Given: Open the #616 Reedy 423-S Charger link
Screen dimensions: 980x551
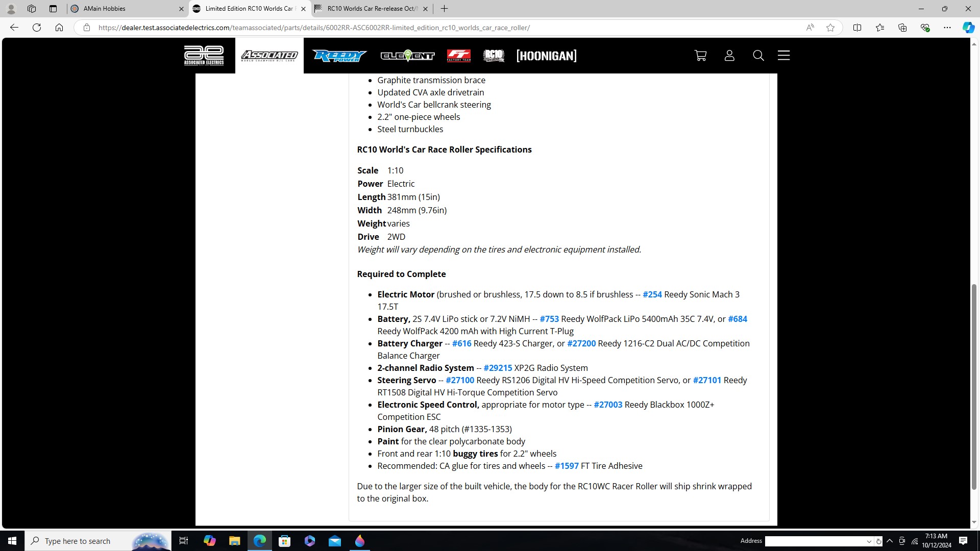Looking at the screenshot, I should click(x=462, y=343).
